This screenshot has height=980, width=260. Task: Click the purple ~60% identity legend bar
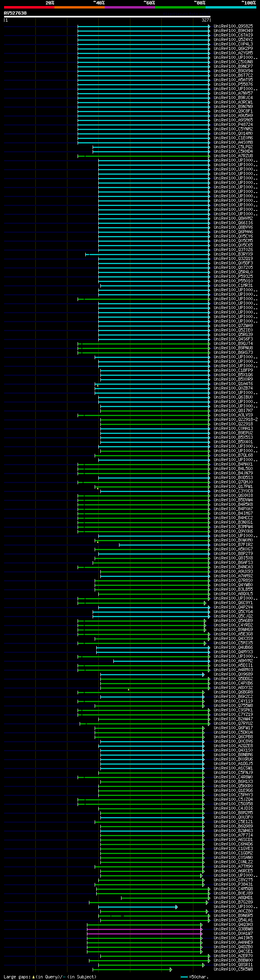pyautogui.click(x=130, y=7)
